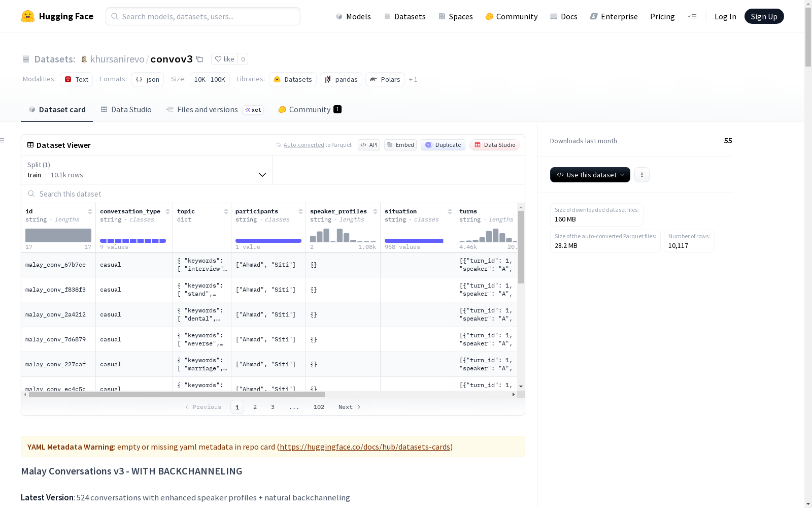Select the Text modality tag
The image size is (812, 508).
[77, 79]
